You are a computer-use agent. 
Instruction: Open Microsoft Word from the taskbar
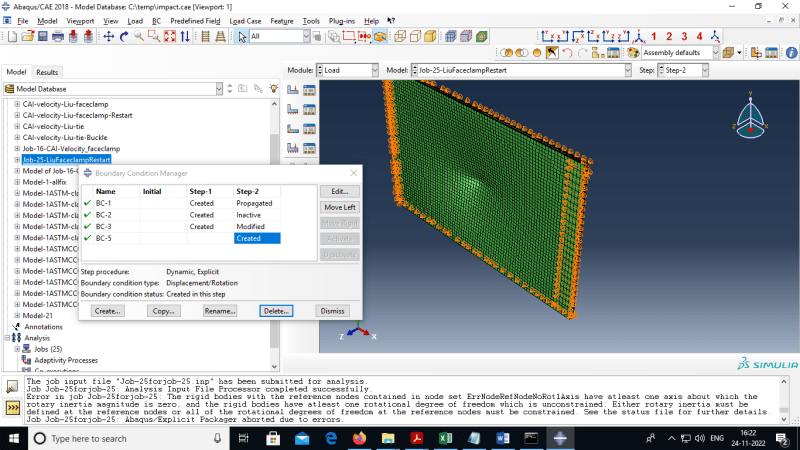click(x=503, y=438)
